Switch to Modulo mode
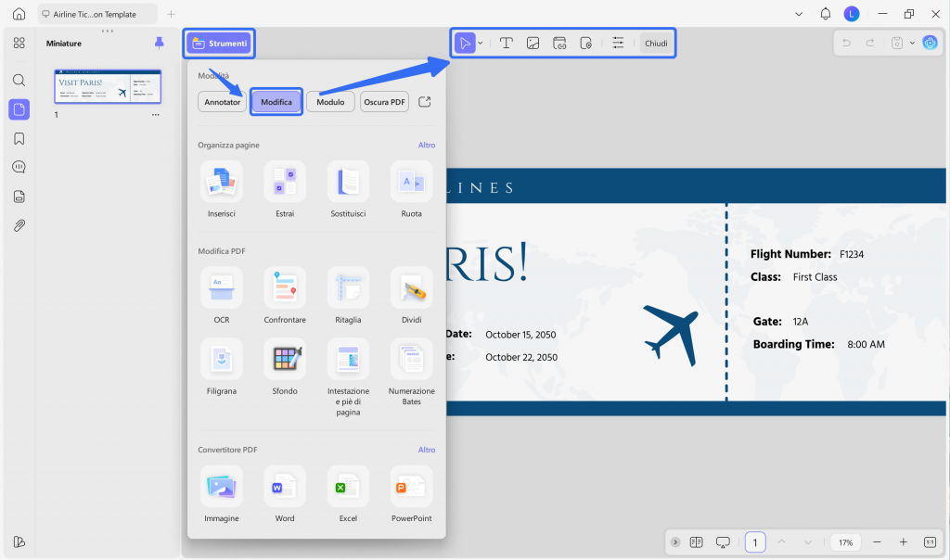This screenshot has height=560, width=950. [330, 102]
